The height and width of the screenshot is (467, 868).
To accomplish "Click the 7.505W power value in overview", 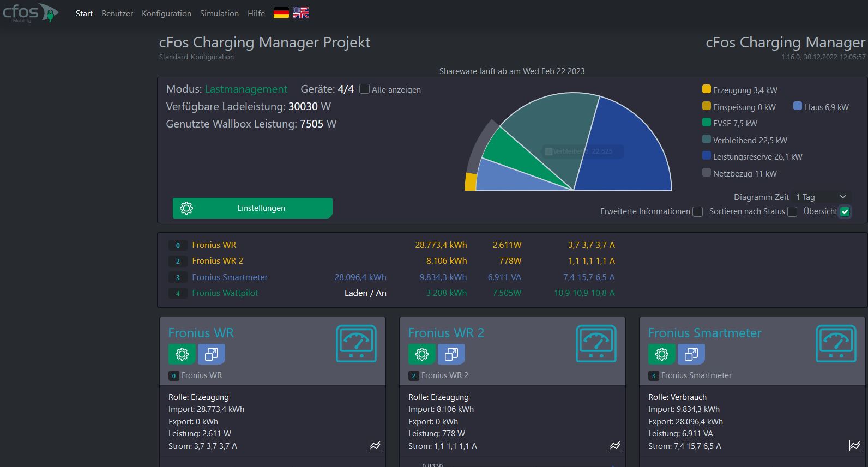I will point(507,293).
